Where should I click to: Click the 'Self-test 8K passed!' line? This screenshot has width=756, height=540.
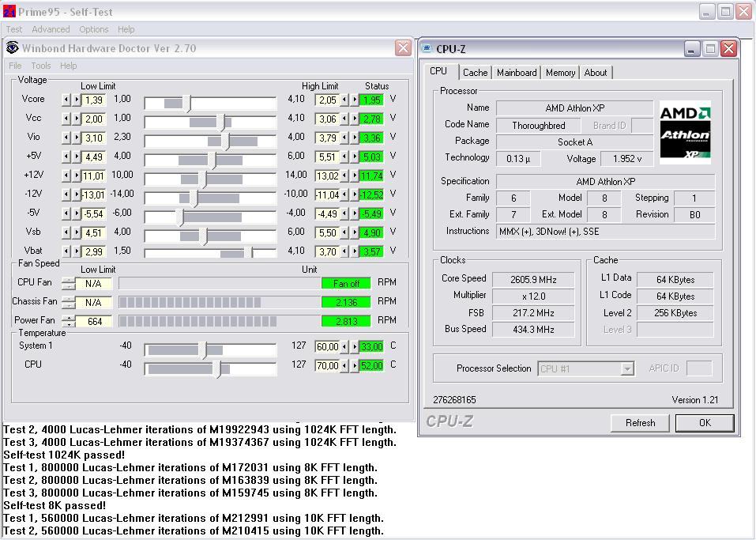coord(55,506)
